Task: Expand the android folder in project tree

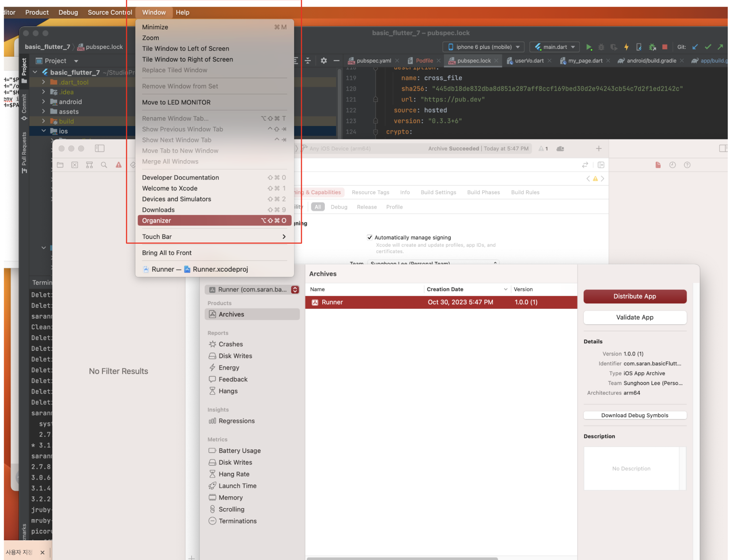Action: (x=44, y=102)
